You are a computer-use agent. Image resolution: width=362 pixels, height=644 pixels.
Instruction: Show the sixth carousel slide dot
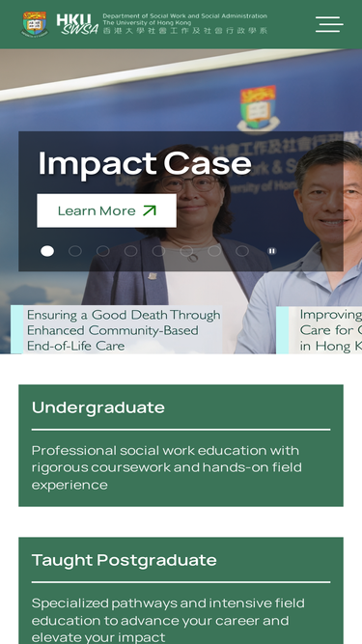(x=186, y=251)
